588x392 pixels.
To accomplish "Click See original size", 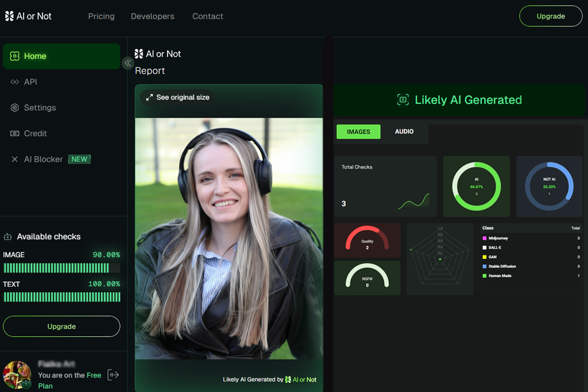I will tap(177, 98).
